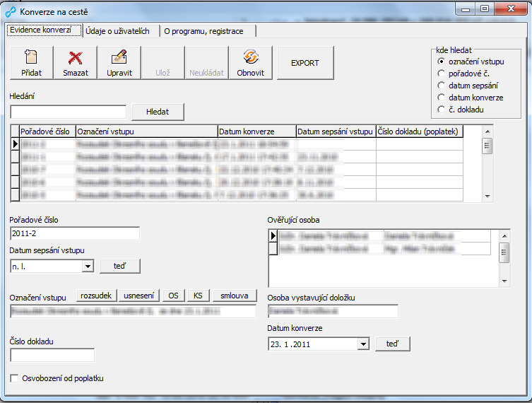Click the Smazat red X delete icon

click(x=75, y=58)
